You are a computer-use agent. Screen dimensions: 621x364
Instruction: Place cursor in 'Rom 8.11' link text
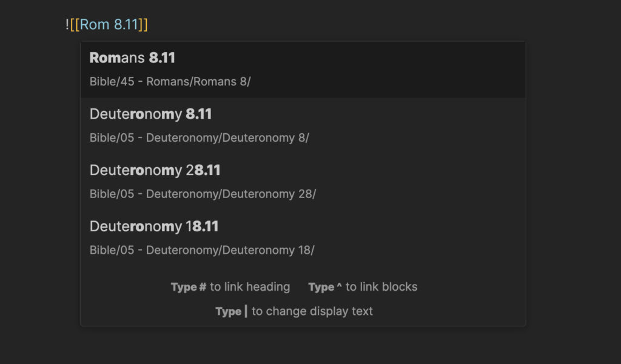(x=109, y=25)
